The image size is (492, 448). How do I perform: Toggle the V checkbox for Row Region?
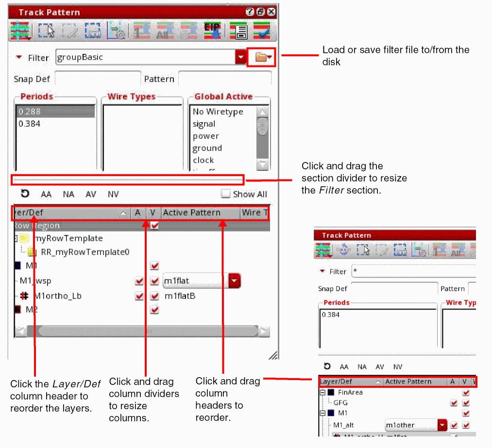154,225
